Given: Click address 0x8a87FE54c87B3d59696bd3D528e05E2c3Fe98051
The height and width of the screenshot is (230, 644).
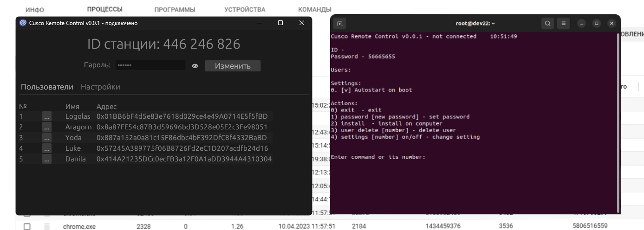Looking at the screenshot, I should pos(183,127).
